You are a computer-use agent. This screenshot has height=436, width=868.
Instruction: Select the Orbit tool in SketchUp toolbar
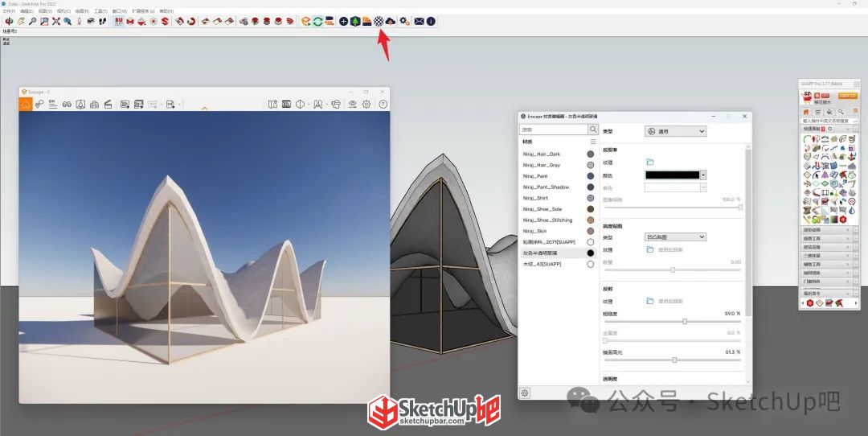(9, 21)
